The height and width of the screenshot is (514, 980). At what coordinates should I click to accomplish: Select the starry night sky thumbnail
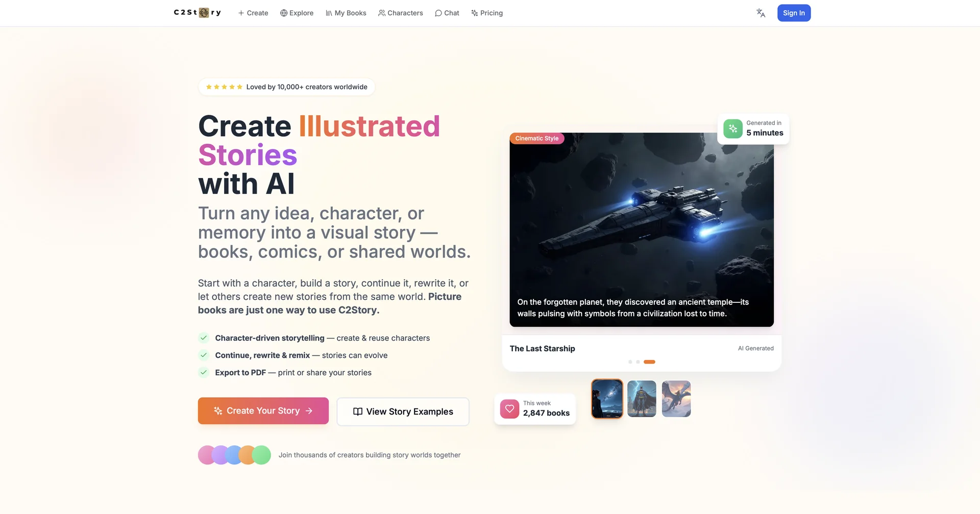(x=607, y=399)
